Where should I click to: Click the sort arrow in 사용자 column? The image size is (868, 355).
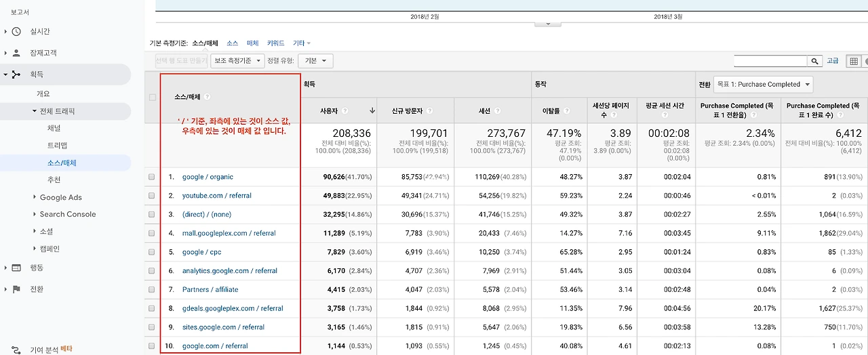coord(372,110)
